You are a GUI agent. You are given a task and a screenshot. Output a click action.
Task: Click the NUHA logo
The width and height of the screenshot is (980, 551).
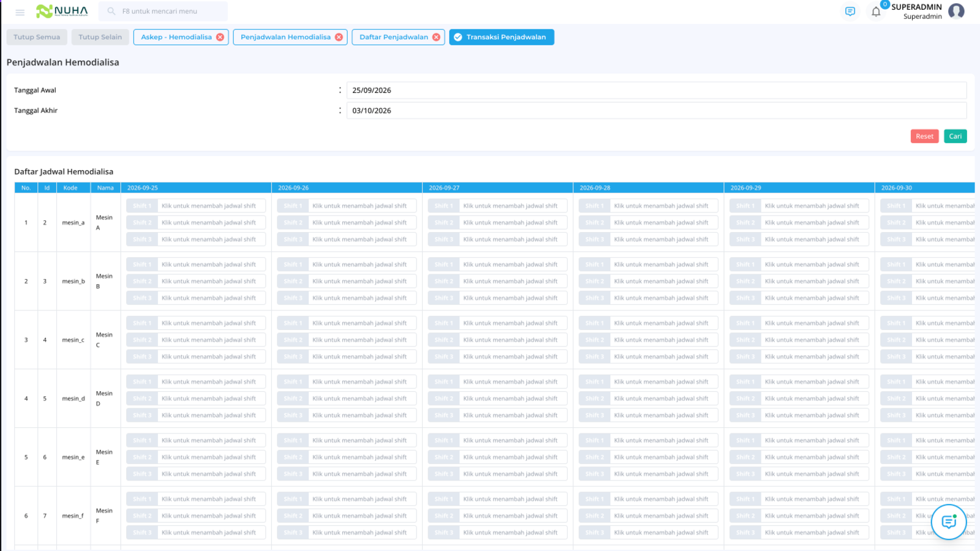coord(62,11)
